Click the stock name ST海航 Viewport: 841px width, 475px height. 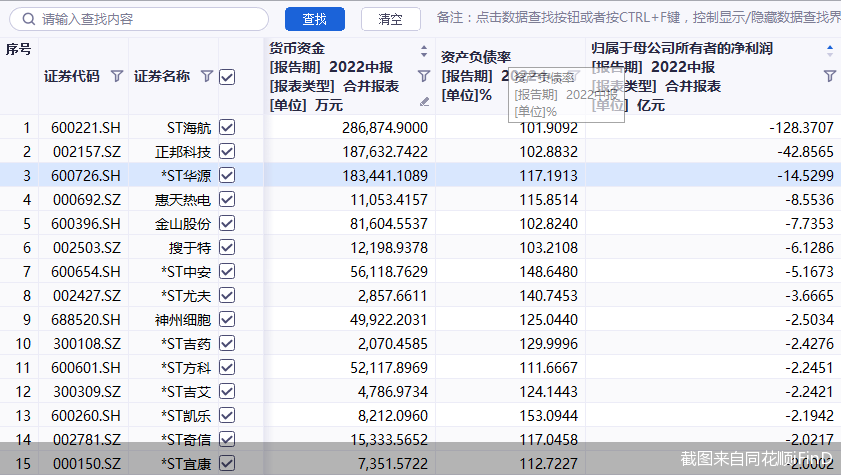pos(189,128)
